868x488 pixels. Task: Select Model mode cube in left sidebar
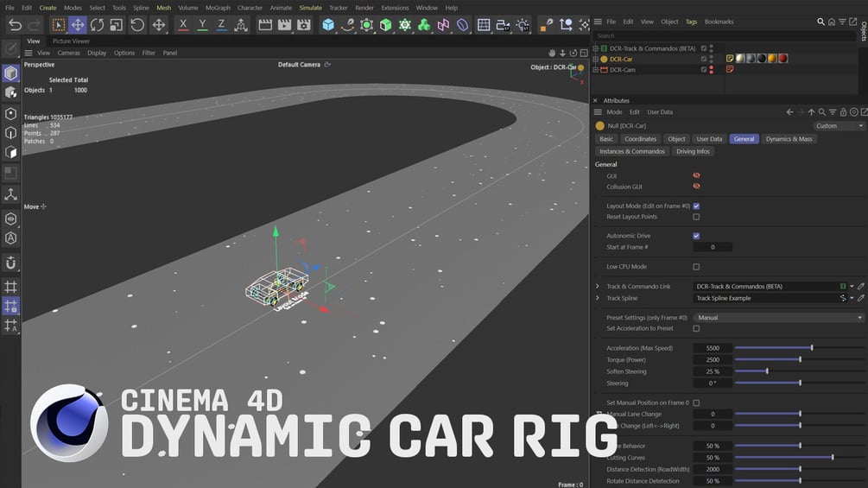(x=10, y=73)
